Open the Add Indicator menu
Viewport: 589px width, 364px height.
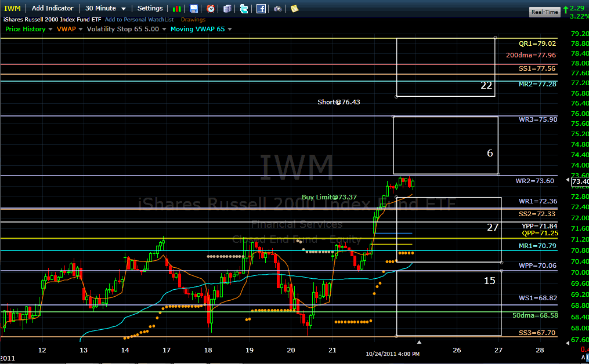tap(52, 8)
